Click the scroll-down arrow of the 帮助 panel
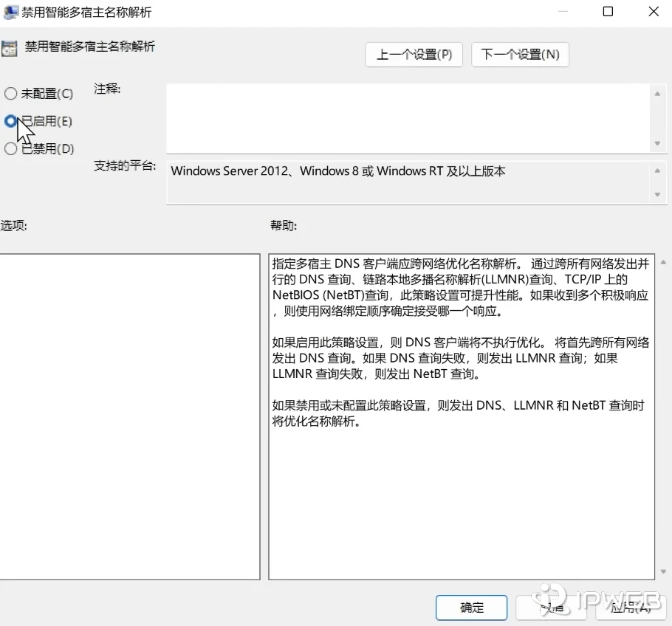 point(662,572)
